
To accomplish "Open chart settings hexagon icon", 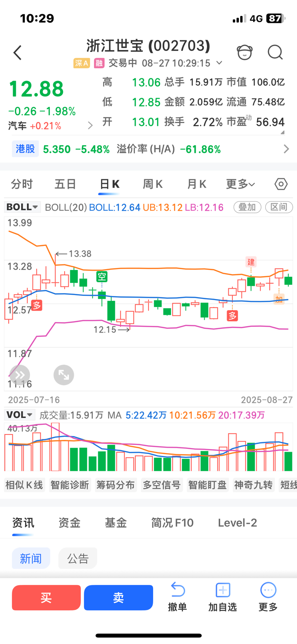I will 281,184.
